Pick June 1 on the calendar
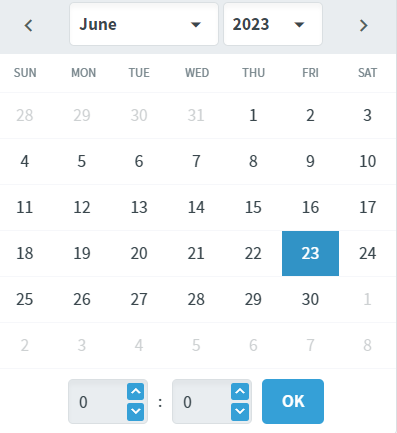397x433 pixels. click(x=253, y=115)
